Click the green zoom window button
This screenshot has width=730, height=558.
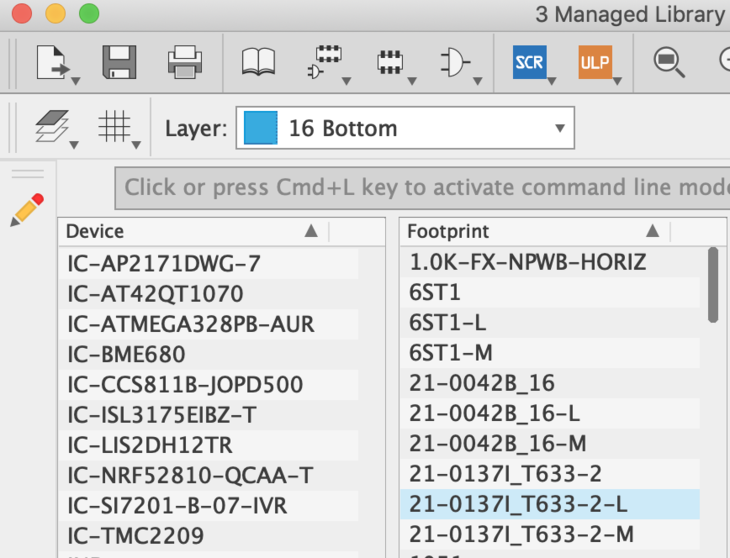pos(89,13)
